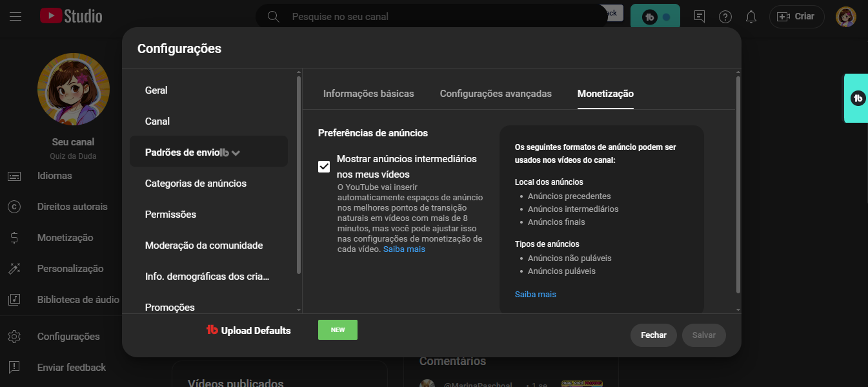Click the settings list scrollbar
The image size is (868, 387).
click(x=298, y=174)
